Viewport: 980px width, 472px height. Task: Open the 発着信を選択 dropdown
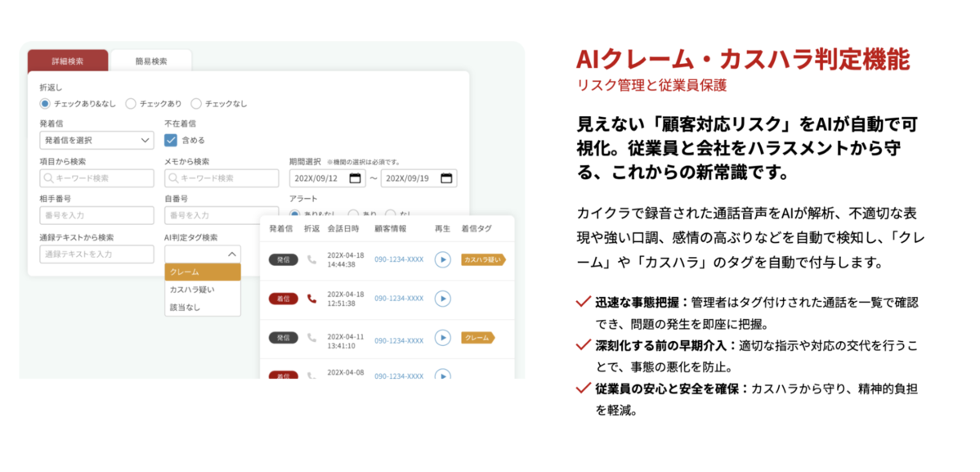96,140
